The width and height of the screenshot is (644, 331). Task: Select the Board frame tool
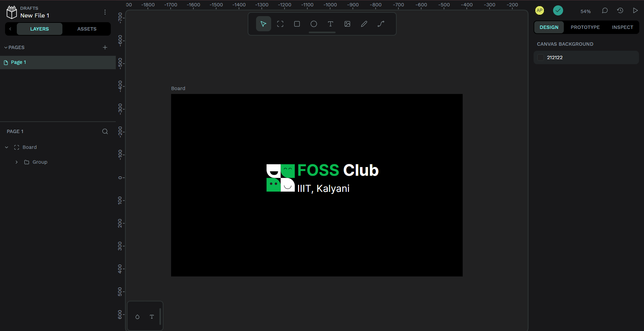tap(280, 24)
